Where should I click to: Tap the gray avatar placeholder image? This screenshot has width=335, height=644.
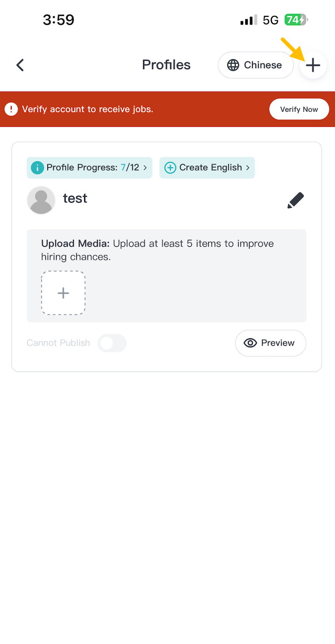[41, 200]
